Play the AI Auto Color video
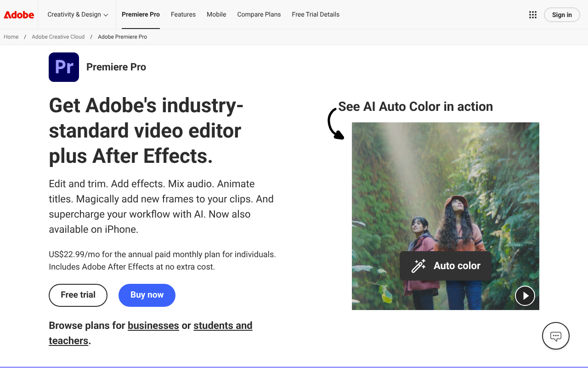The height and width of the screenshot is (368, 588). pyautogui.click(x=525, y=296)
